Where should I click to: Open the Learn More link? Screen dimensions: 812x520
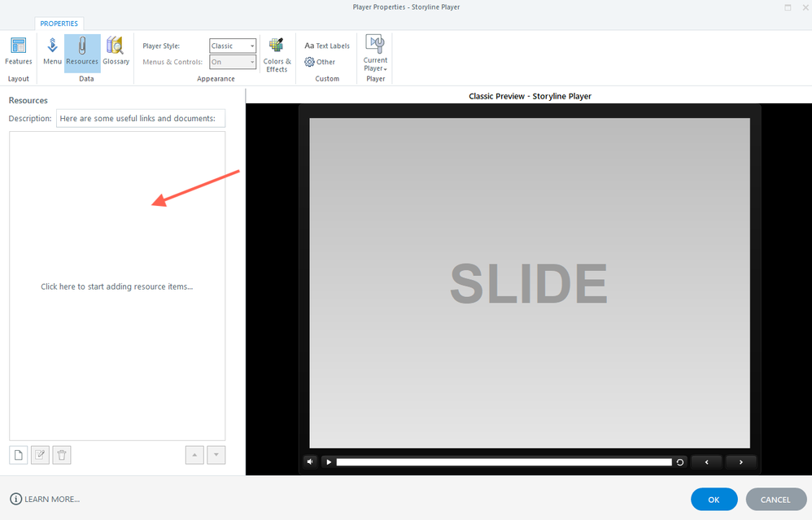tap(45, 499)
